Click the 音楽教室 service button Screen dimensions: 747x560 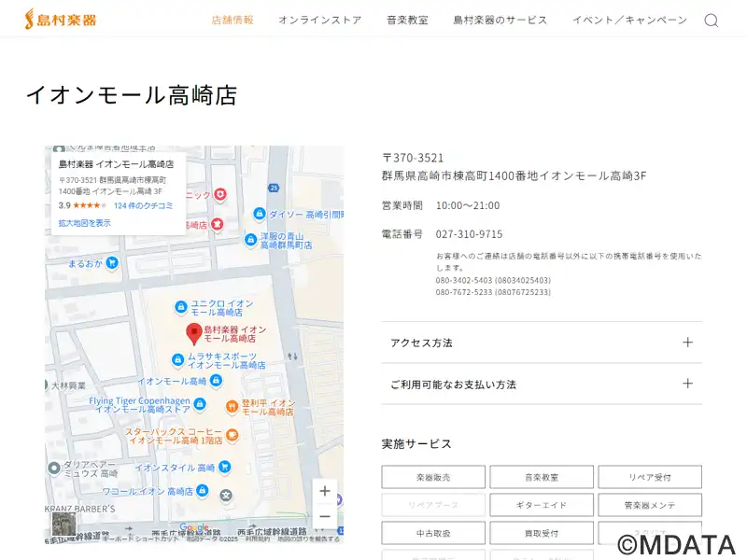(542, 477)
